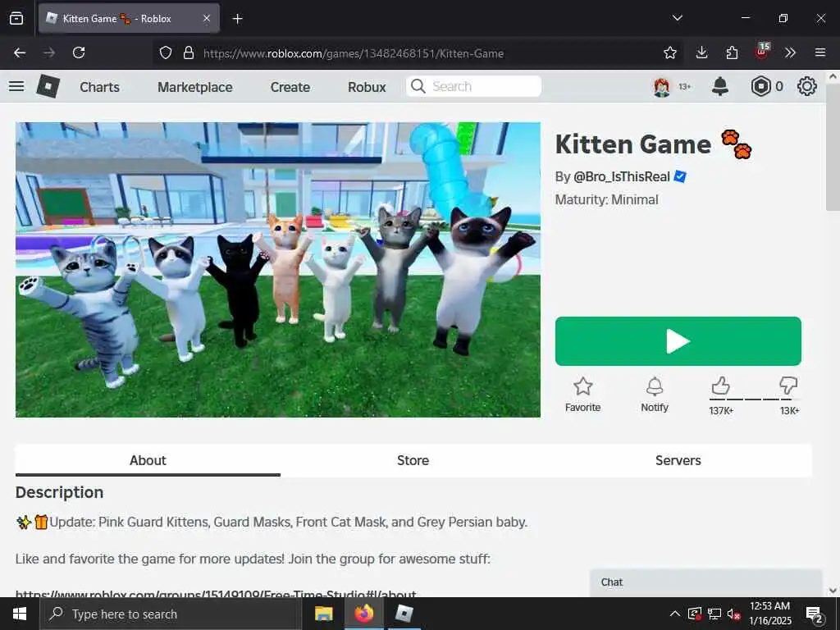Image resolution: width=840 pixels, height=630 pixels.
Task: Open the Windows Start menu
Action: [20, 614]
